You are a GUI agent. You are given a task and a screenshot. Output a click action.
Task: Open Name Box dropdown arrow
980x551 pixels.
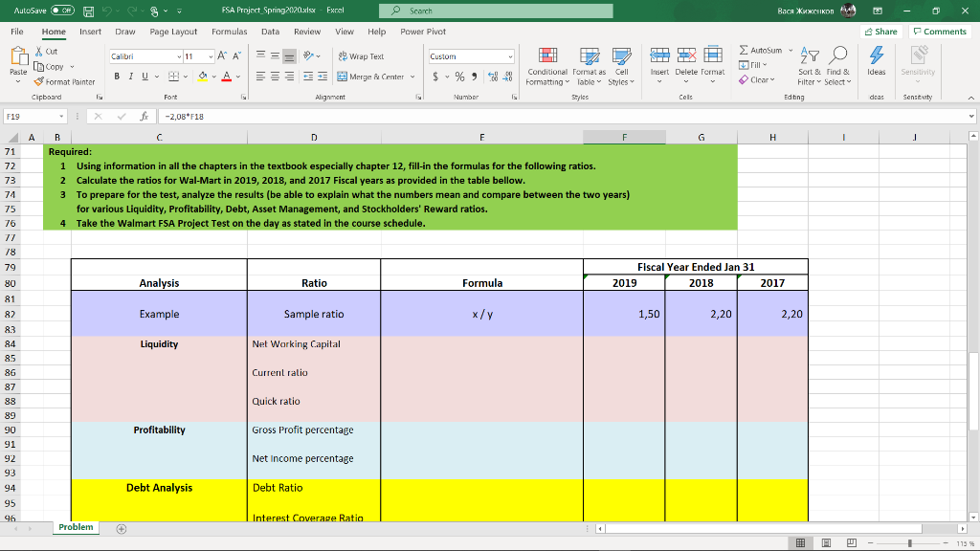click(x=61, y=116)
